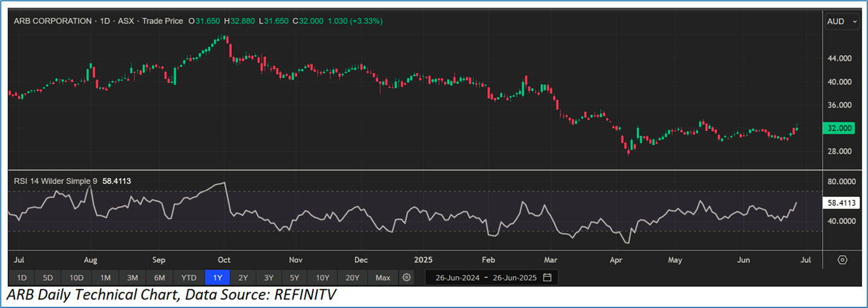This screenshot has width=868, height=308.
Task: Expand the AUD currency dropdown
Action: pos(842,21)
